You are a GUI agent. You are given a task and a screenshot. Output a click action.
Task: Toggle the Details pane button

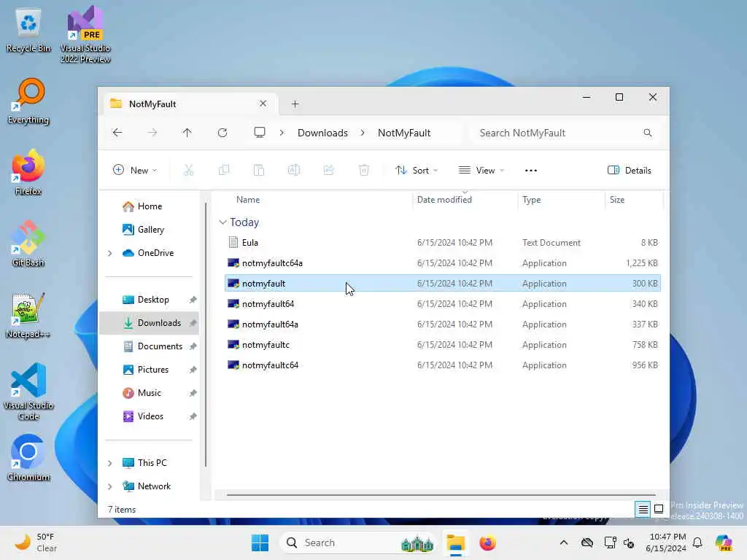click(630, 170)
